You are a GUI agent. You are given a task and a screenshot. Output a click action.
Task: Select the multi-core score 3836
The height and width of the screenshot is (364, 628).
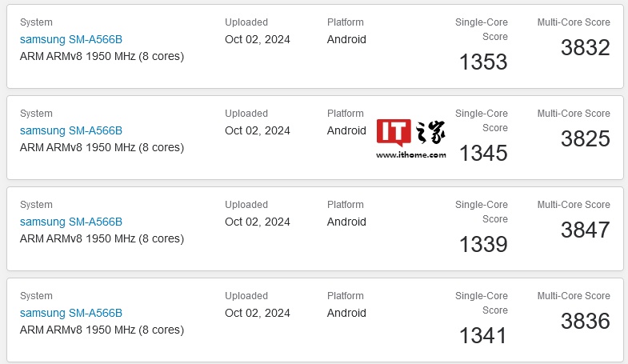[585, 322]
